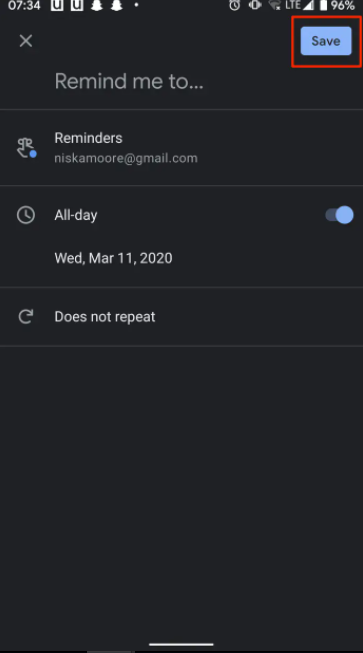Close the reminder editor with X
Image resolution: width=363 pixels, height=653 pixels.
[26, 41]
